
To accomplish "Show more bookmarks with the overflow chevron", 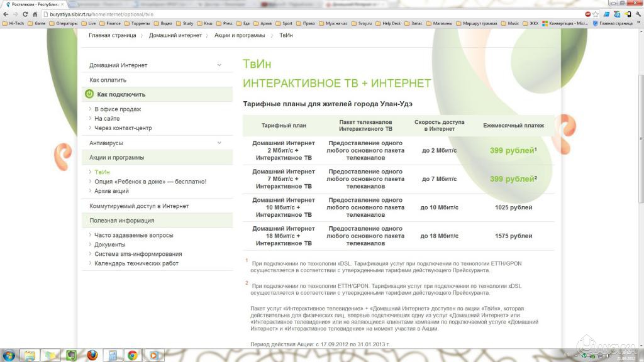I will pos(638,23).
